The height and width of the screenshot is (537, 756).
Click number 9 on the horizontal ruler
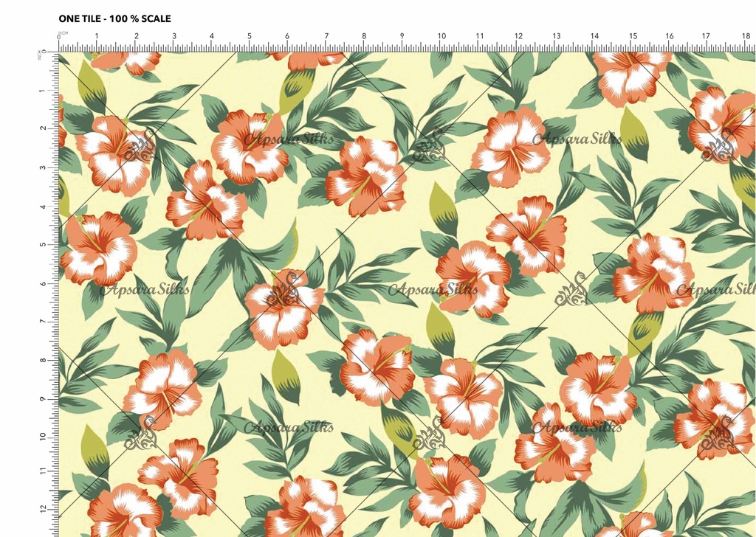click(402, 36)
